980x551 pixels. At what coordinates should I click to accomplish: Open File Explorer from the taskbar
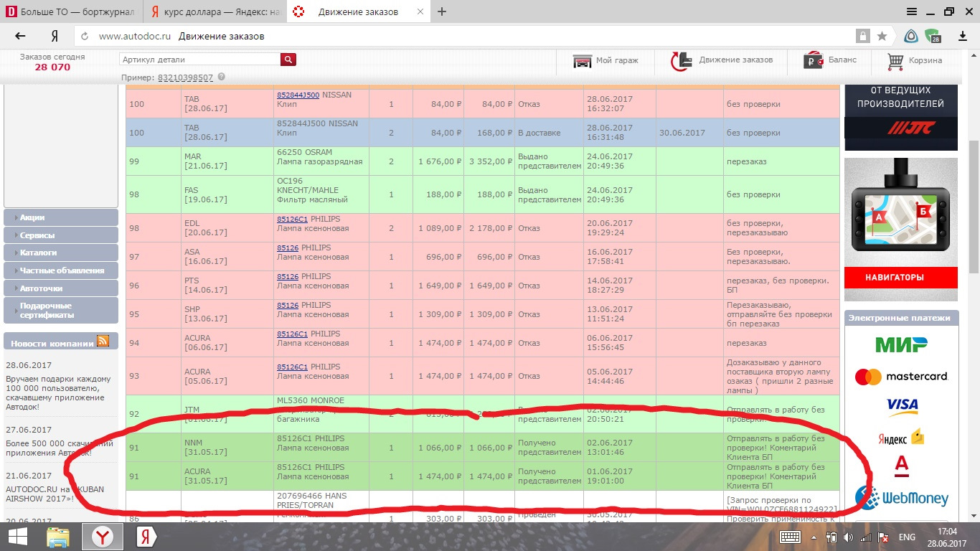pyautogui.click(x=58, y=536)
